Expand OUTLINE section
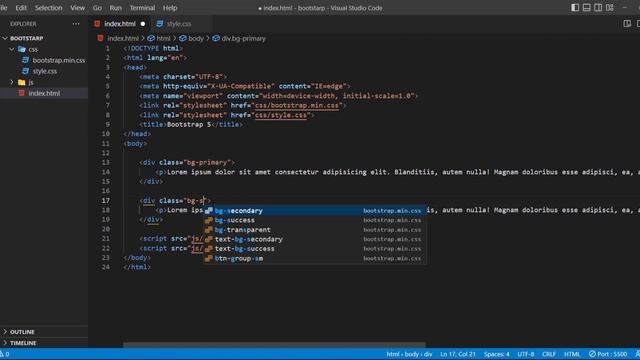Viewport: 640px width, 360px height. 5,332
